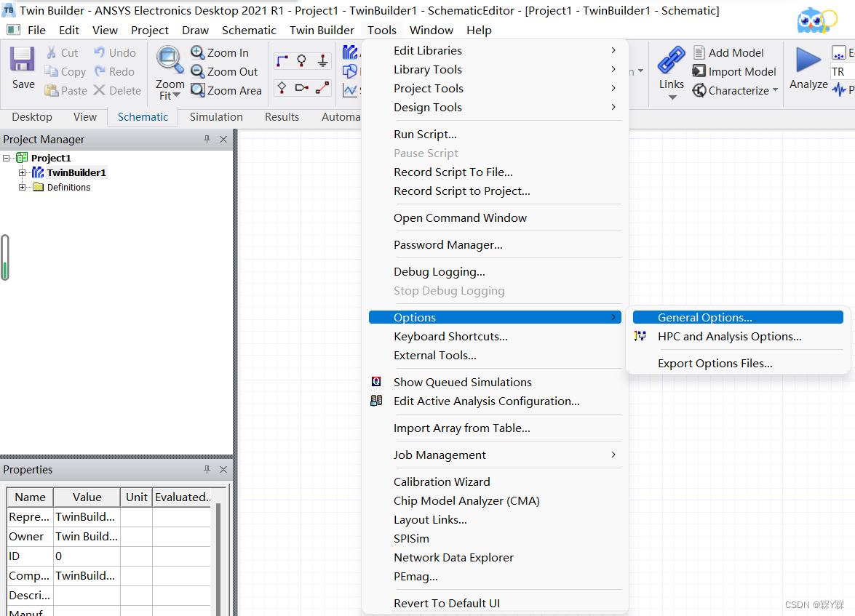Choose General Options in the submenu
855x616 pixels.
click(x=738, y=317)
